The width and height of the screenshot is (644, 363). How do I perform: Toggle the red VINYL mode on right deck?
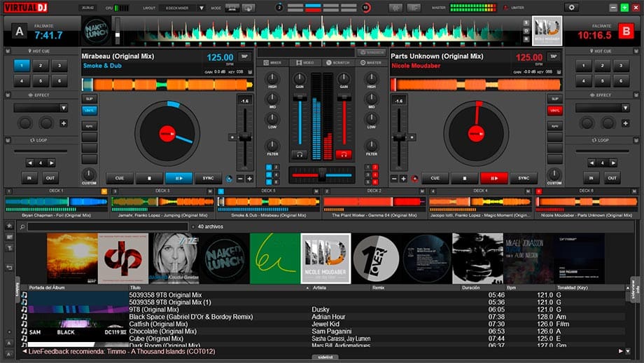(555, 110)
